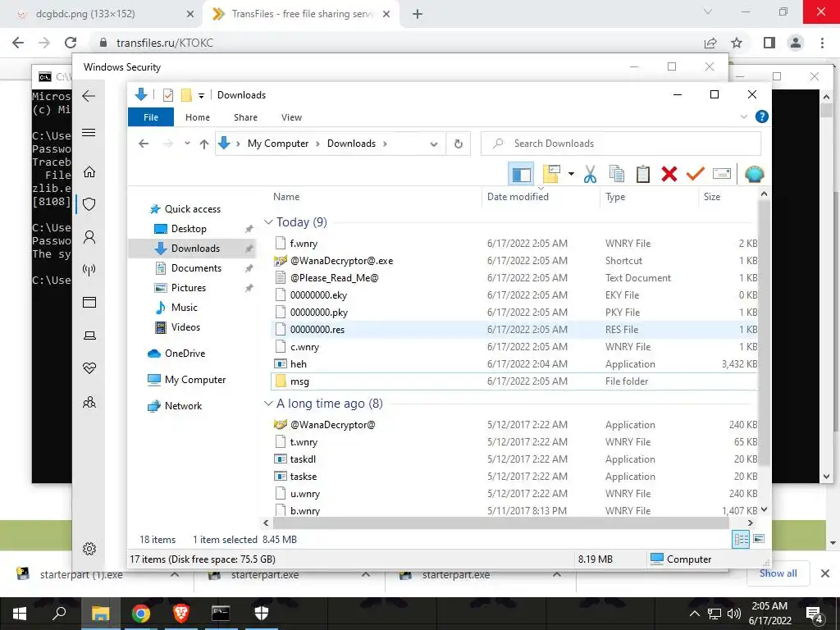The width and height of the screenshot is (840, 630).
Task: Switch to large icons view in status bar
Action: tap(759, 539)
